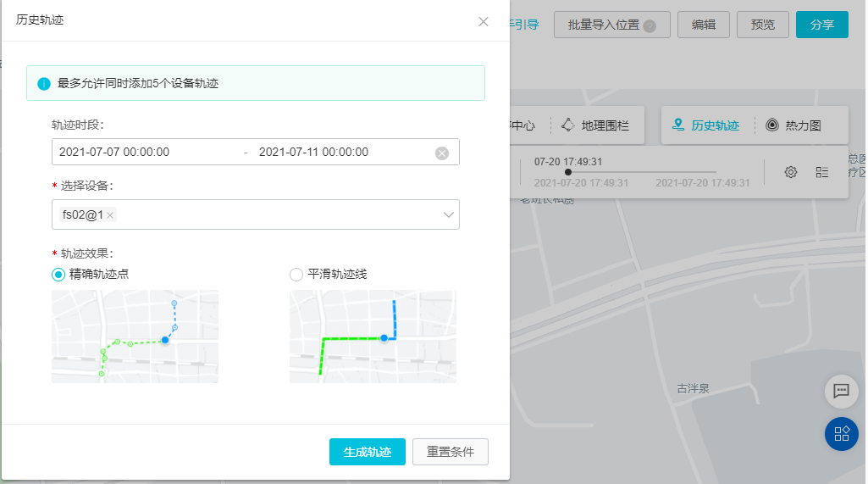The height and width of the screenshot is (484, 868).
Task: Click the 生成轨迹 button
Action: [x=368, y=452]
